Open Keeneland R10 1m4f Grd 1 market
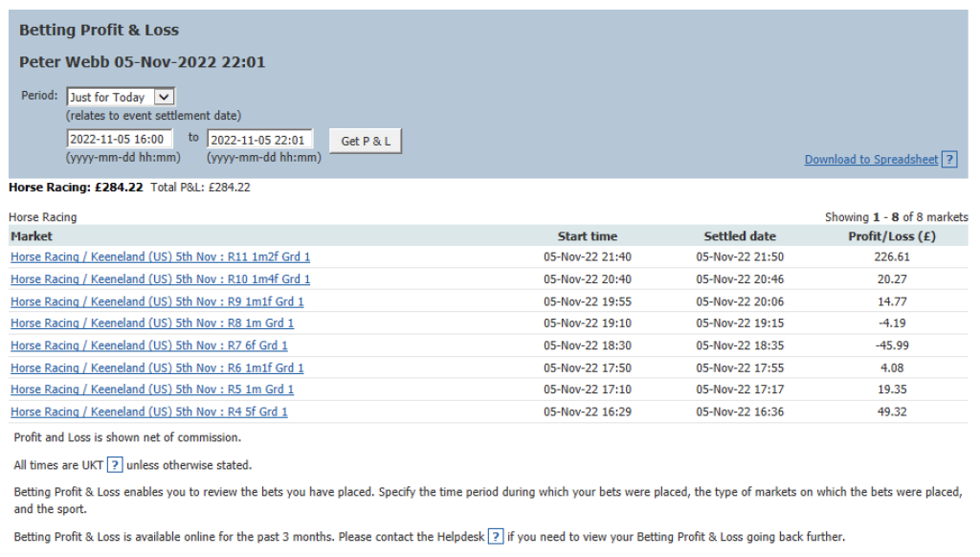The image size is (980, 557). coord(160,279)
